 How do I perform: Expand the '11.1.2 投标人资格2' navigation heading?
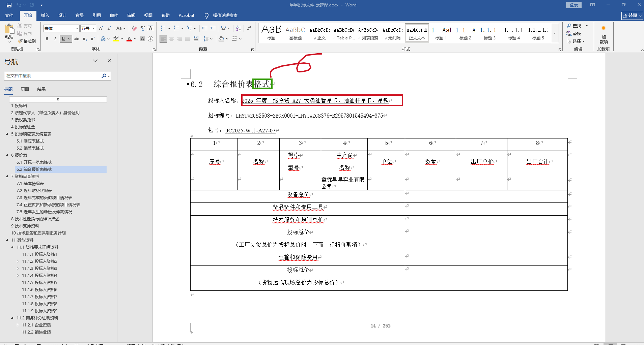click(x=18, y=261)
